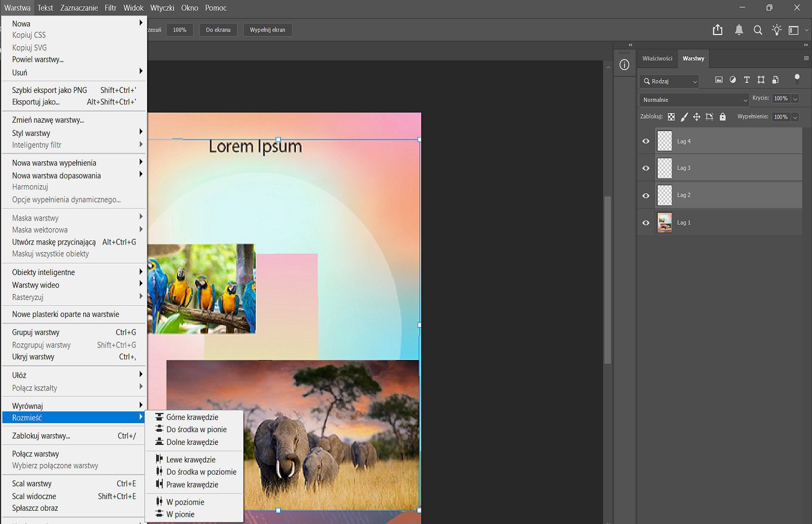The height and width of the screenshot is (524, 812).
Task: Toggle visibility of Lag 2 layer
Action: coord(646,195)
